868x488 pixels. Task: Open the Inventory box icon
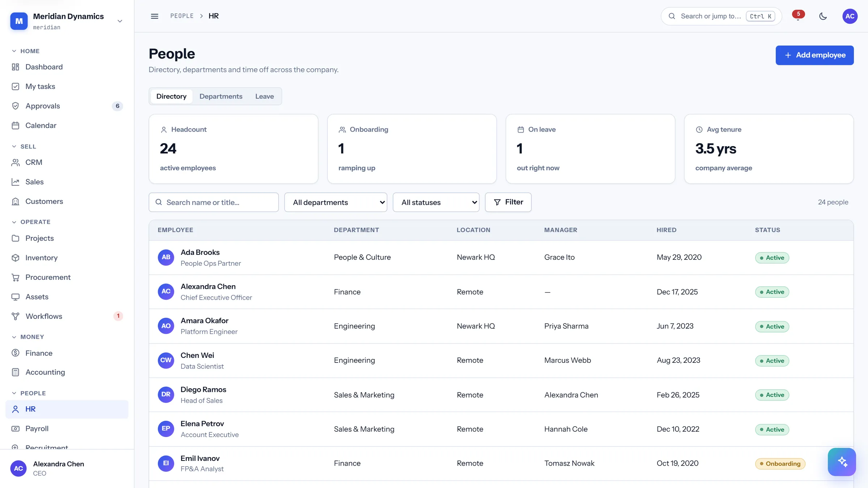coord(15,258)
